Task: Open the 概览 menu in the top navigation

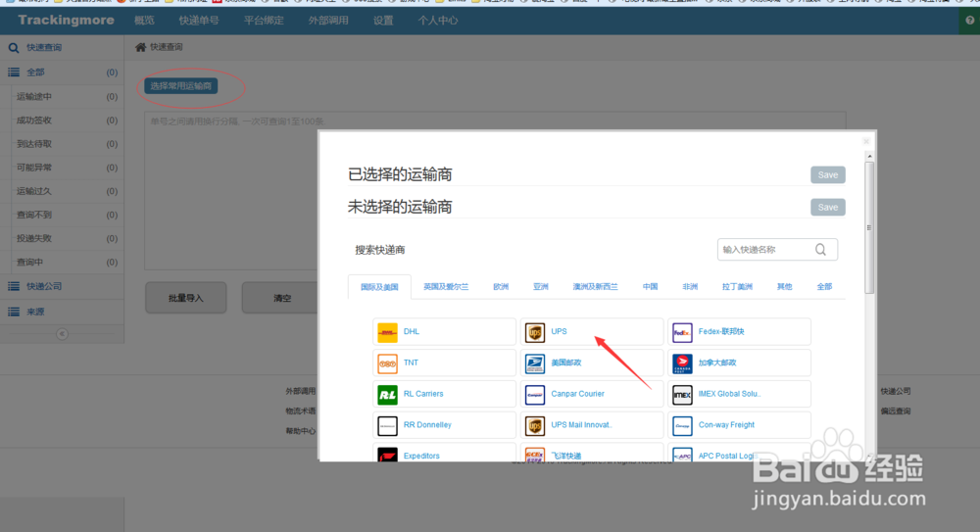Action: [144, 21]
